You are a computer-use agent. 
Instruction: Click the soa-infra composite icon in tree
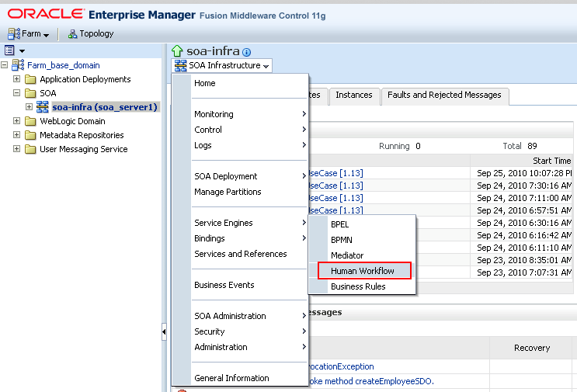click(x=42, y=107)
